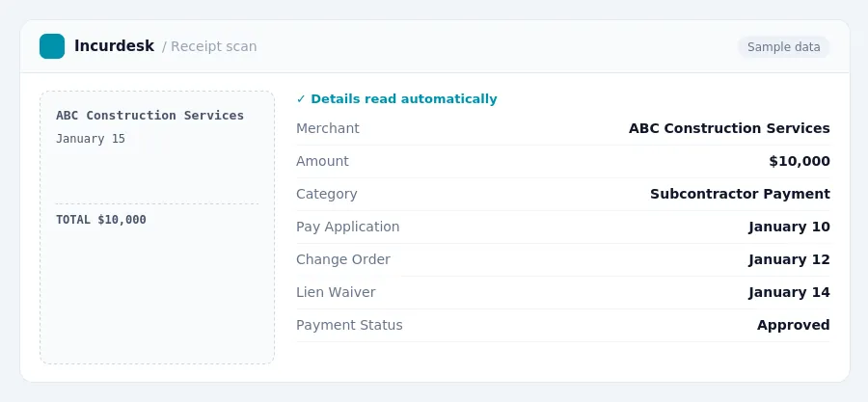The image size is (868, 402).
Task: Select the Lien Waiver label
Action: [x=336, y=292]
